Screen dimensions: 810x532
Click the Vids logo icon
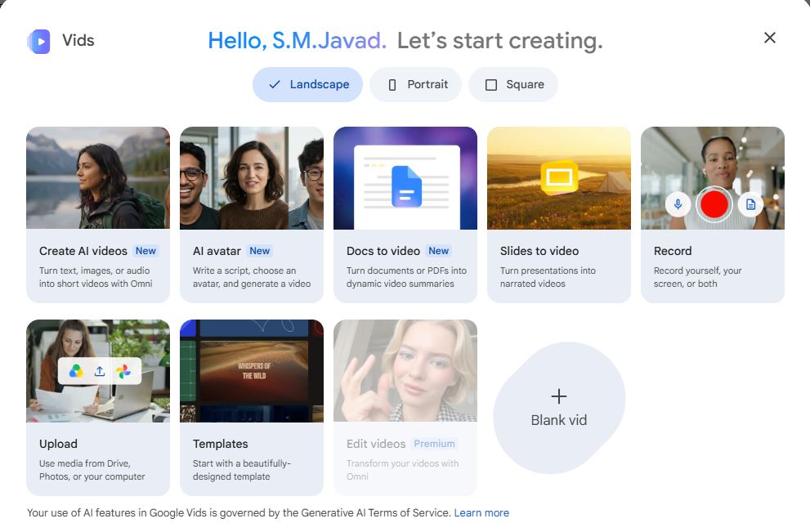[x=38, y=42]
